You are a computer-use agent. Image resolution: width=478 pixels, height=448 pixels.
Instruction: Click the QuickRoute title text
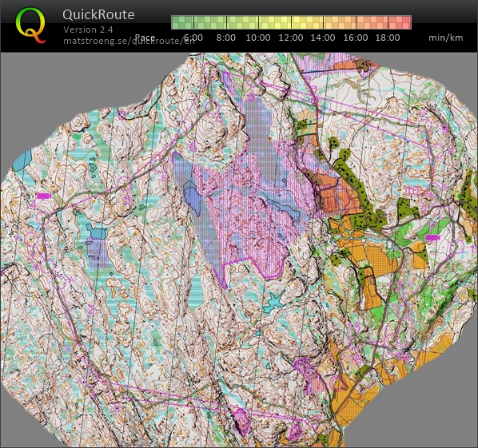(x=98, y=14)
